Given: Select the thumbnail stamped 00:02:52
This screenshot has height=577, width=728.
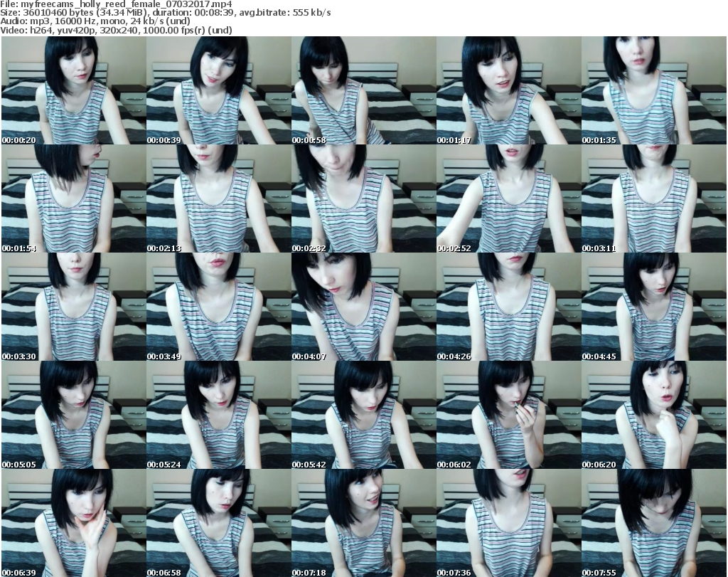Looking at the screenshot, I should pos(509,198).
